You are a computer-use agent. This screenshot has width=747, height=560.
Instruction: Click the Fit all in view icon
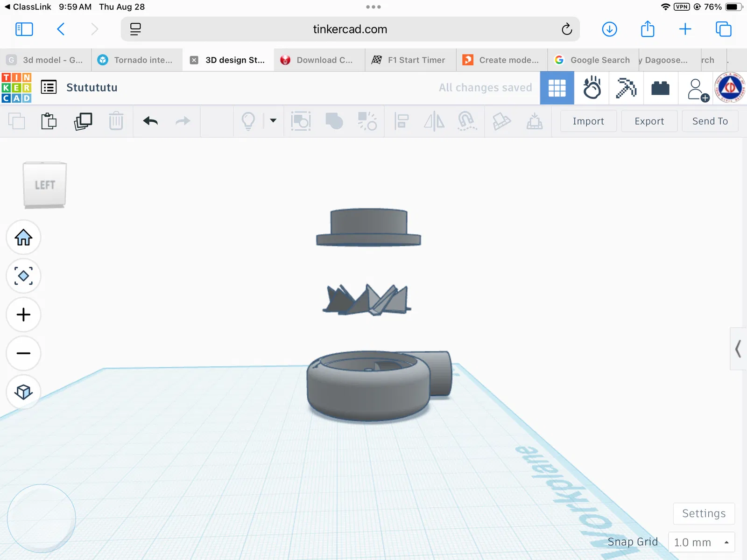pyautogui.click(x=23, y=276)
